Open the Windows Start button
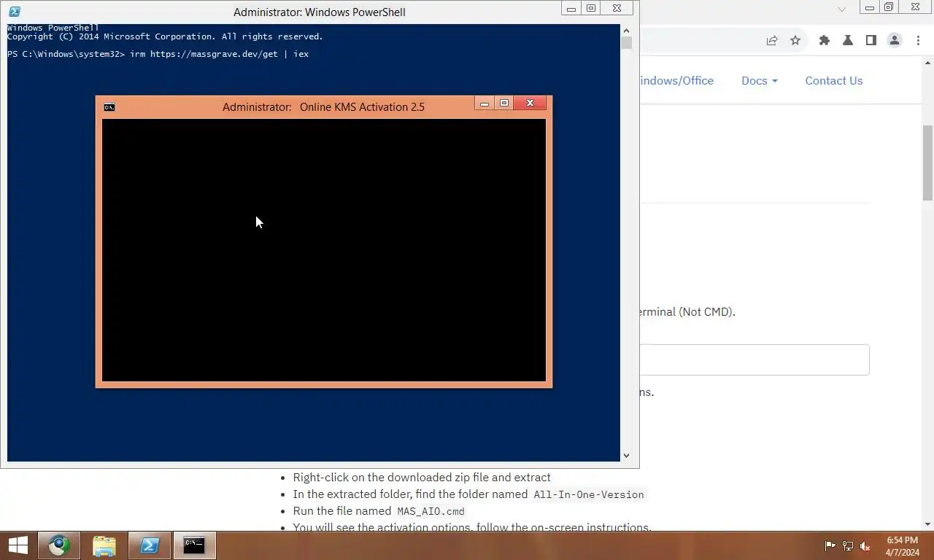The width and height of the screenshot is (934, 560). (x=18, y=545)
